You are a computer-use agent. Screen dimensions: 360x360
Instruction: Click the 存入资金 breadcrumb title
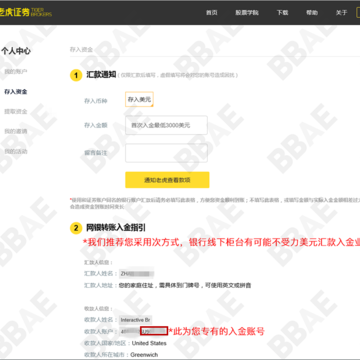[81, 50]
